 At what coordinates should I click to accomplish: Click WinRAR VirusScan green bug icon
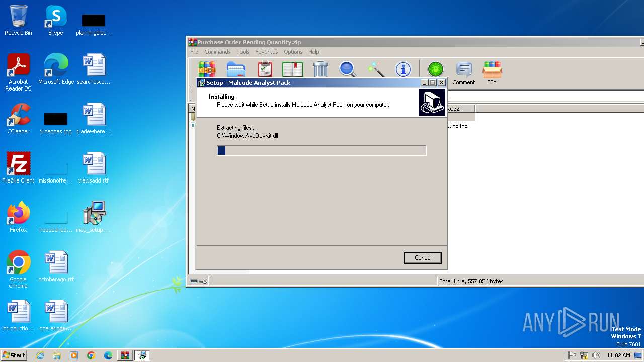[x=436, y=69]
